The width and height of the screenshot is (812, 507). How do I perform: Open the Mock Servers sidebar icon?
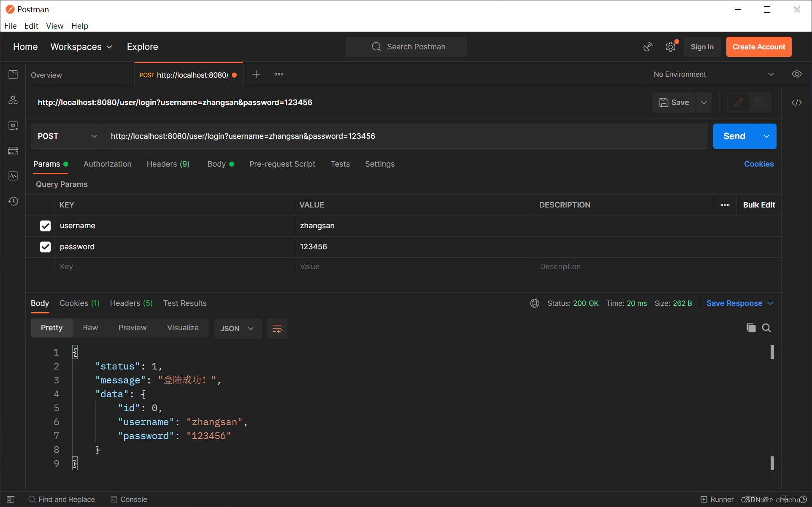(13, 151)
